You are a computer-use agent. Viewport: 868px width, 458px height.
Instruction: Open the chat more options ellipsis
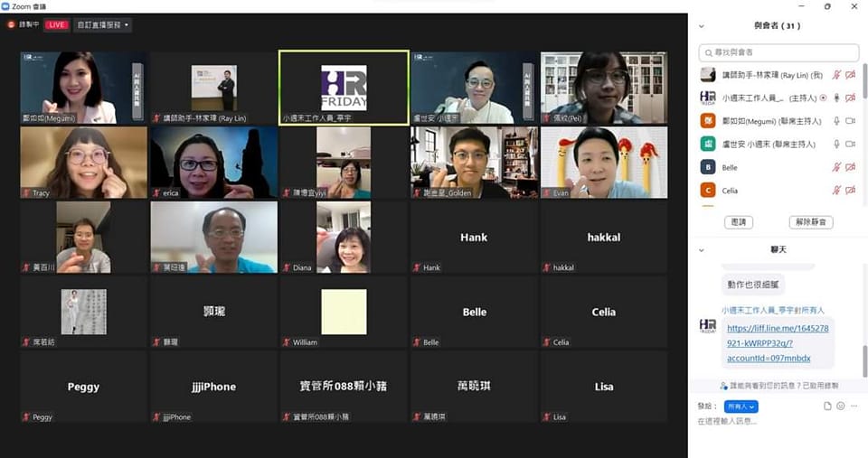pyautogui.click(x=854, y=407)
